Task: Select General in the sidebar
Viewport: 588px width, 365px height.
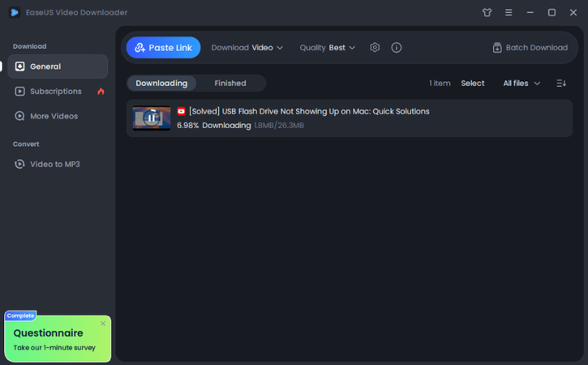Action: coord(58,67)
